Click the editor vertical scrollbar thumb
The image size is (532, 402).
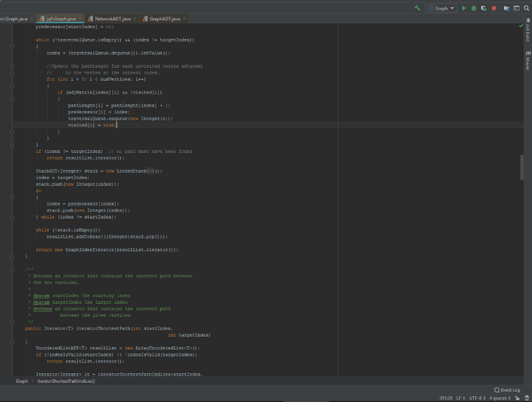522,167
